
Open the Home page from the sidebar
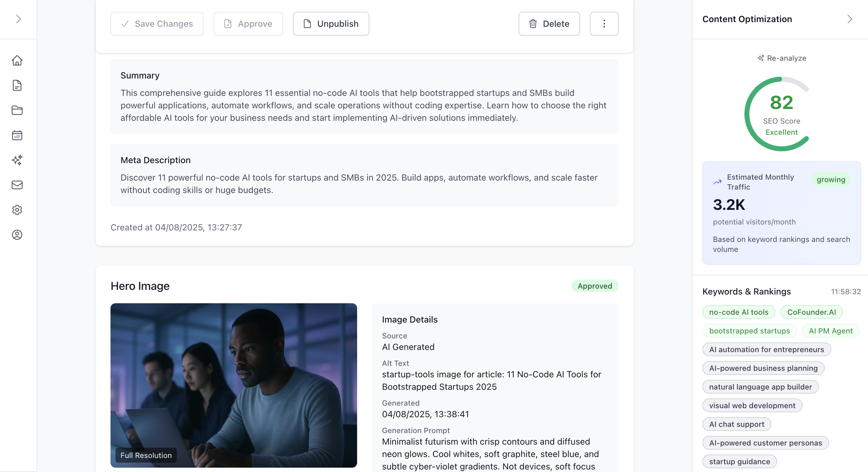pos(17,61)
